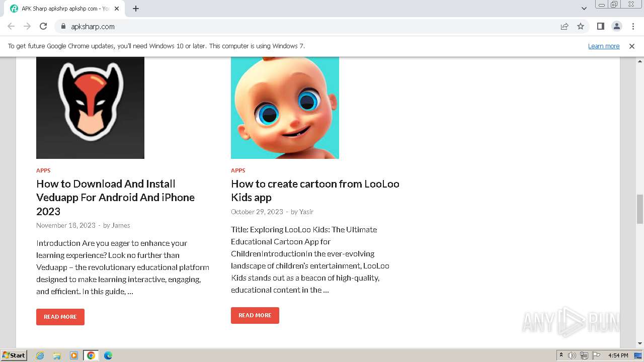Click READ MORE under Veduapp article
The width and height of the screenshot is (644, 362).
pyautogui.click(x=60, y=317)
